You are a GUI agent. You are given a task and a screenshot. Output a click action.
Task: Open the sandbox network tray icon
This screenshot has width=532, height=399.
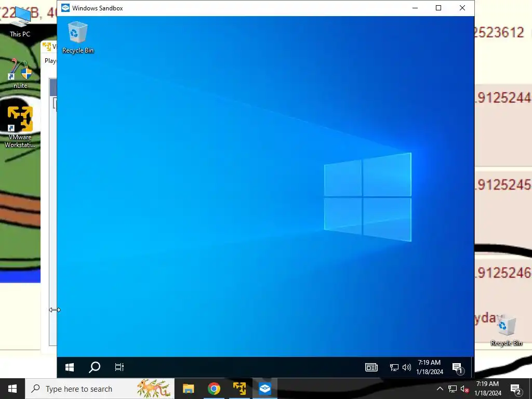pos(394,367)
